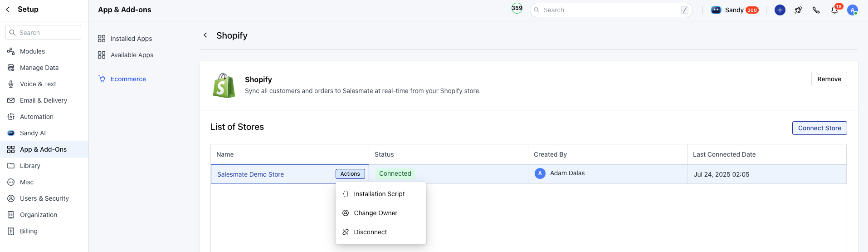Click the Installed Apps grid icon
Viewport: 868px width, 252px height.
102,39
